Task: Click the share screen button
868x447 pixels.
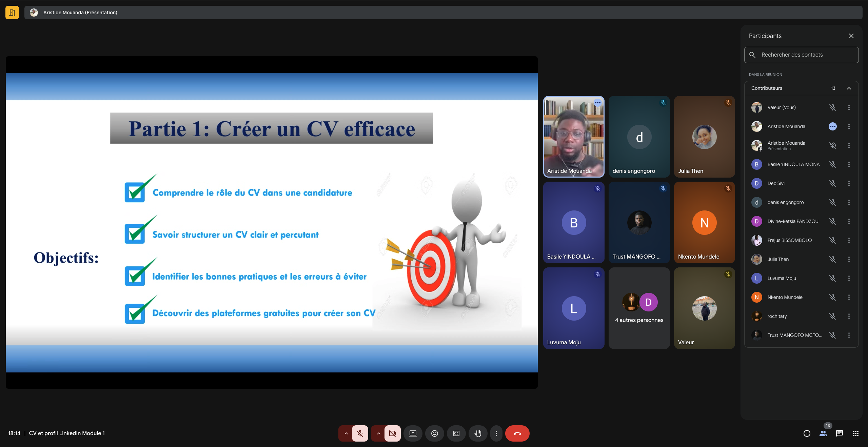Action: 413,433
